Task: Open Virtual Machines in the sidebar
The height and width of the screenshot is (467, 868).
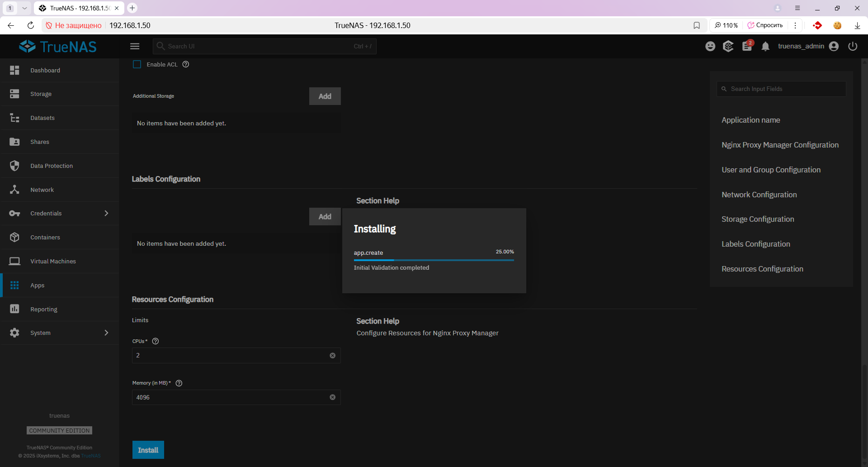Action: [53, 261]
